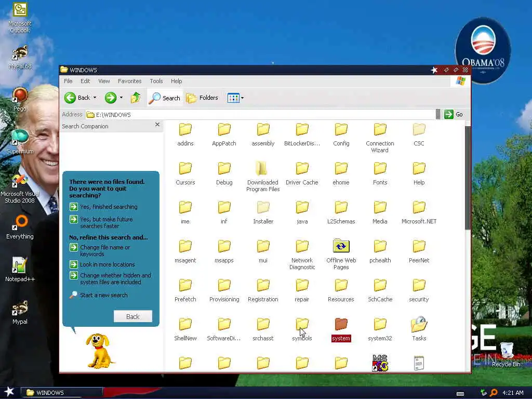The height and width of the screenshot is (399, 532).
Task: Click the Up one level toolbar icon
Action: (136, 98)
